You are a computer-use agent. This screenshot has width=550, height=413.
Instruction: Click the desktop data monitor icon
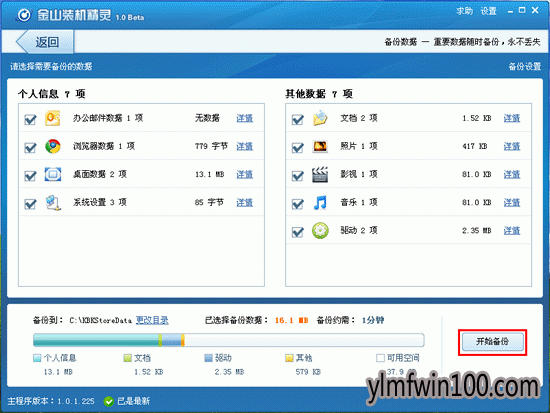[x=53, y=174]
